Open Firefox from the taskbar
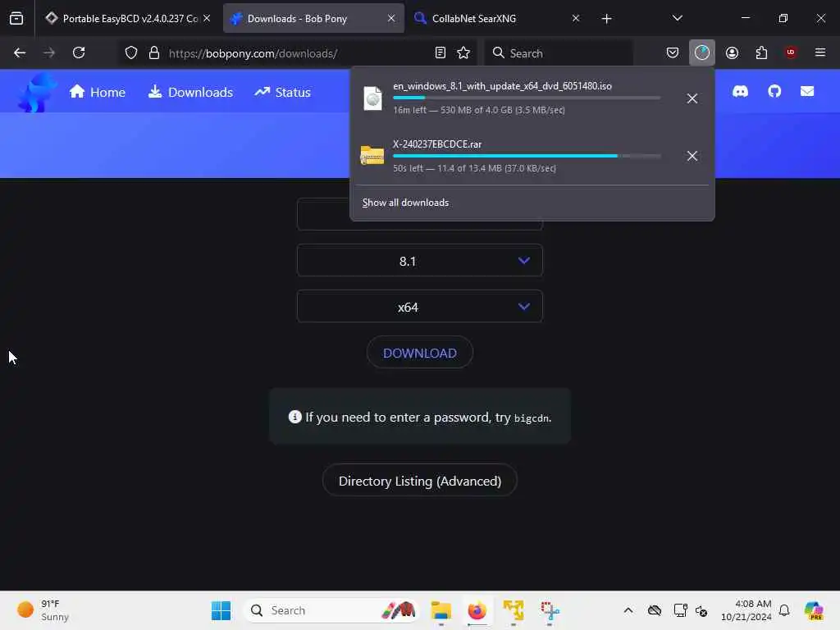This screenshot has width=840, height=630. coord(477,610)
